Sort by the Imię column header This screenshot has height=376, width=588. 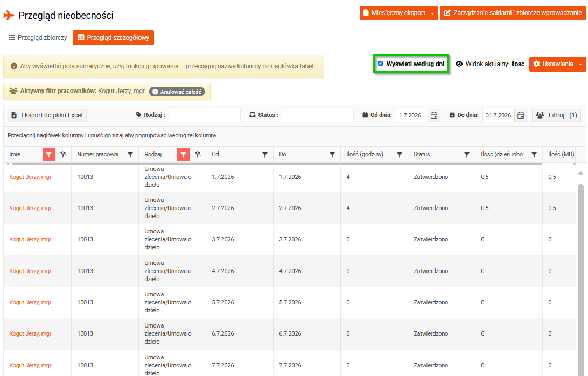tap(15, 154)
